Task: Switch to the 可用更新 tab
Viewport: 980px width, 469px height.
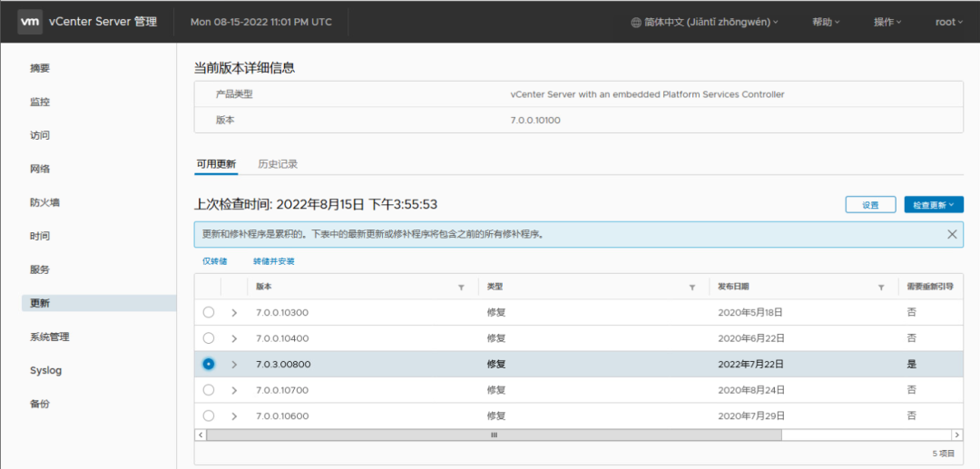Action: (216, 164)
